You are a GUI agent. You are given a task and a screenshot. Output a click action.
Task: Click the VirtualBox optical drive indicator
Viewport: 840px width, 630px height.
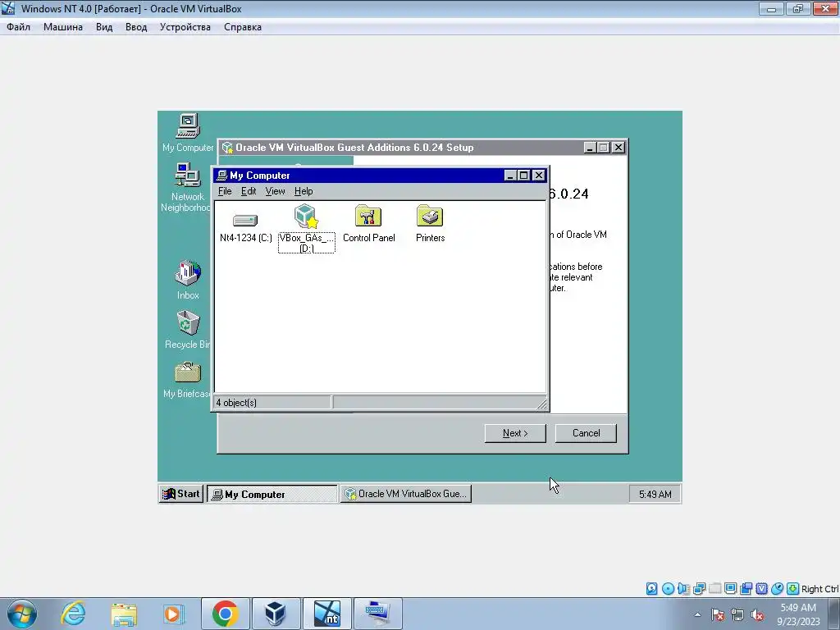point(668,589)
